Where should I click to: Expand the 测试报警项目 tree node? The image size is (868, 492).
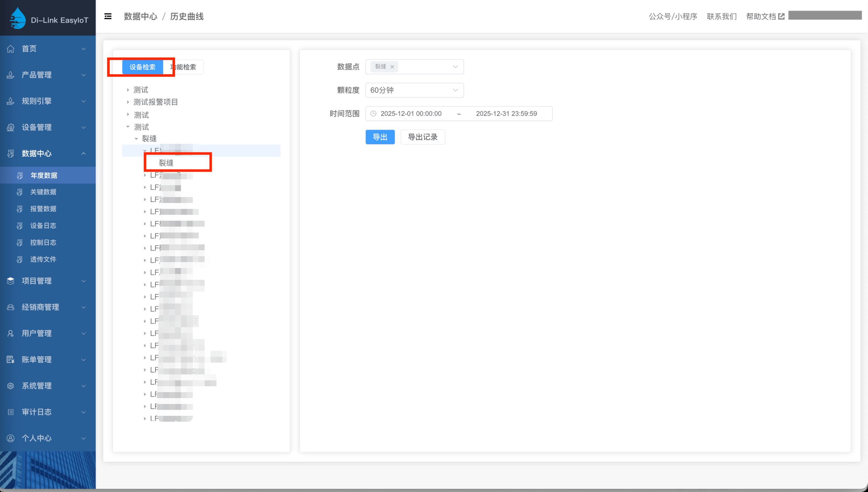(128, 102)
